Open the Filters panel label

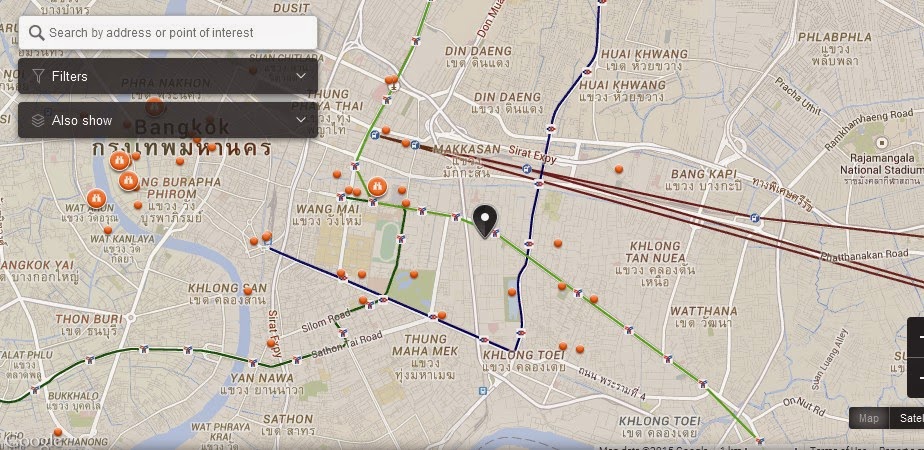(70, 76)
